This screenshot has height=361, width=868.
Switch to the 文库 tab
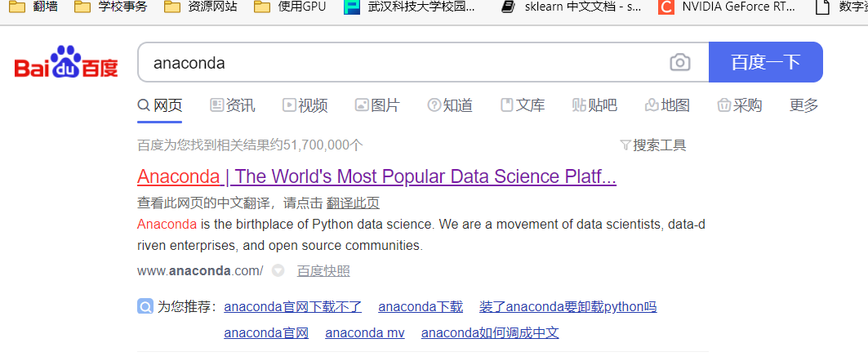click(523, 105)
